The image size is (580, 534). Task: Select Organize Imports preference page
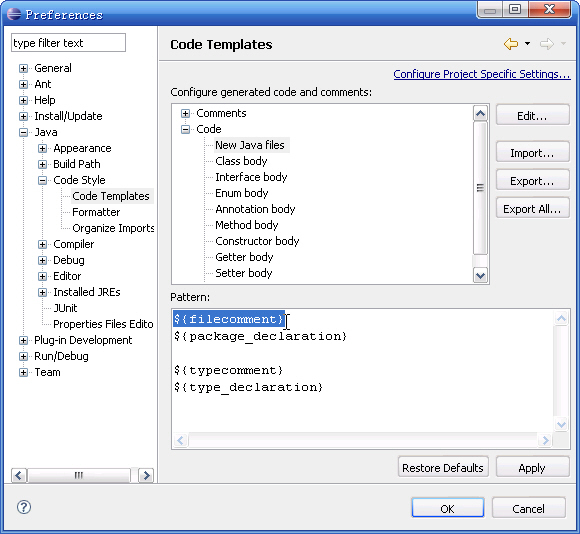(113, 228)
